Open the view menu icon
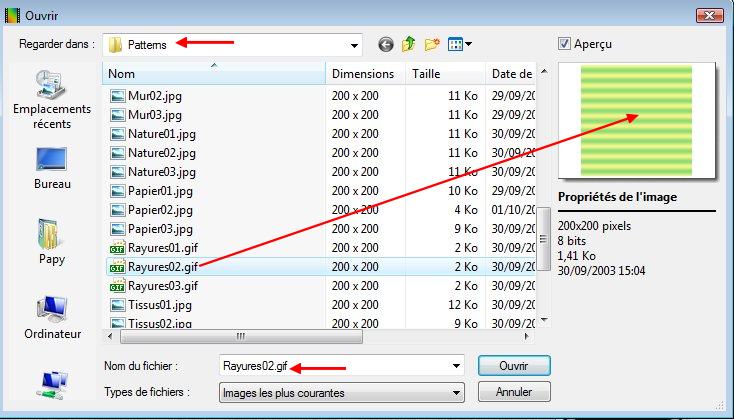The image size is (734, 420). [460, 44]
